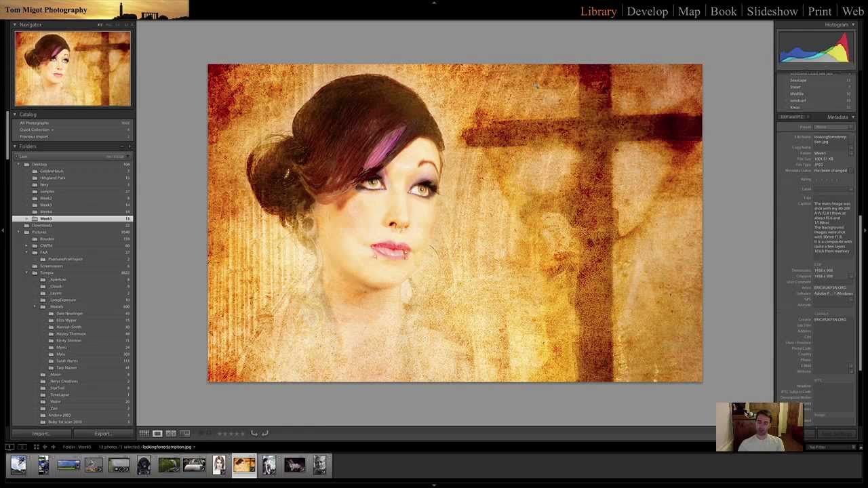Rotate photo clockwise

click(265, 434)
